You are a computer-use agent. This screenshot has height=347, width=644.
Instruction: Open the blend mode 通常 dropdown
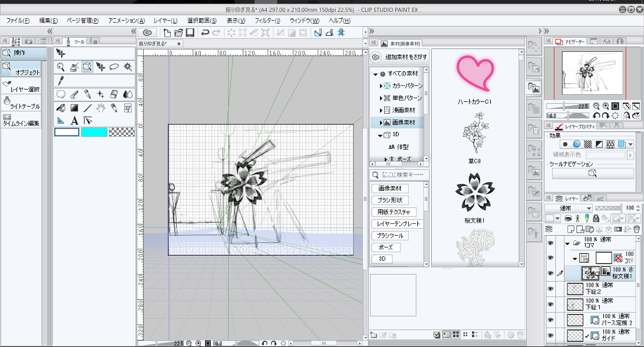tap(568, 208)
